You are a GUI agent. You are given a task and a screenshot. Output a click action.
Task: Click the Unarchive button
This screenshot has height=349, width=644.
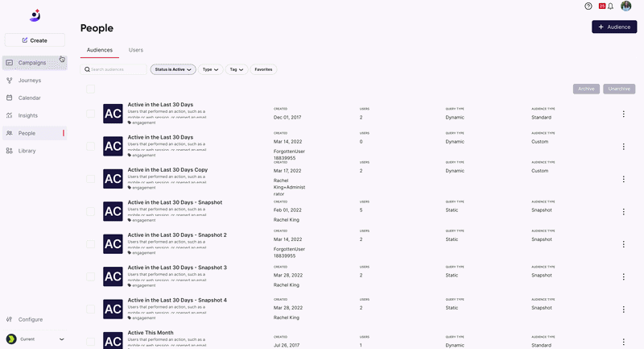point(619,89)
